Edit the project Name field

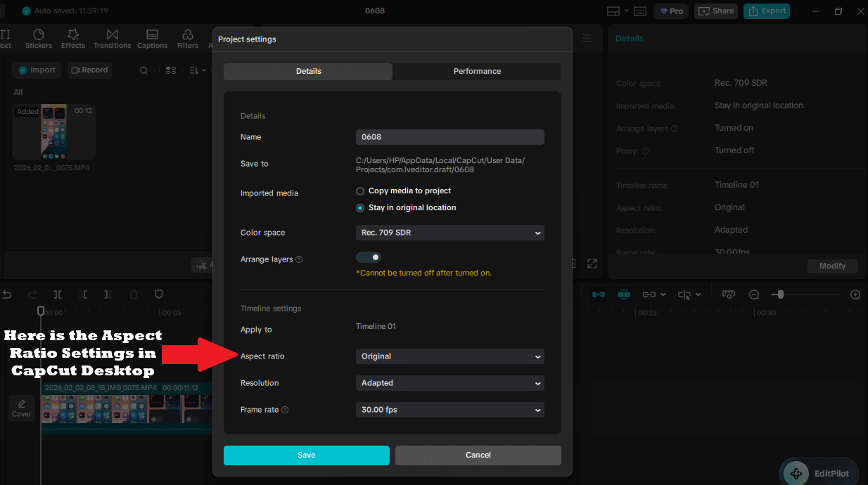(x=450, y=137)
